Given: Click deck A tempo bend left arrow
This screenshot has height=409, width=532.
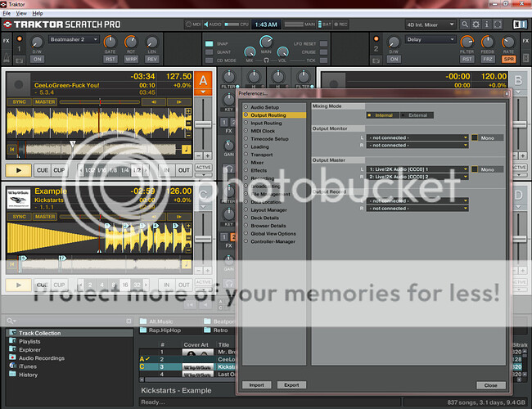Looking at the screenshot, I should point(154,101).
